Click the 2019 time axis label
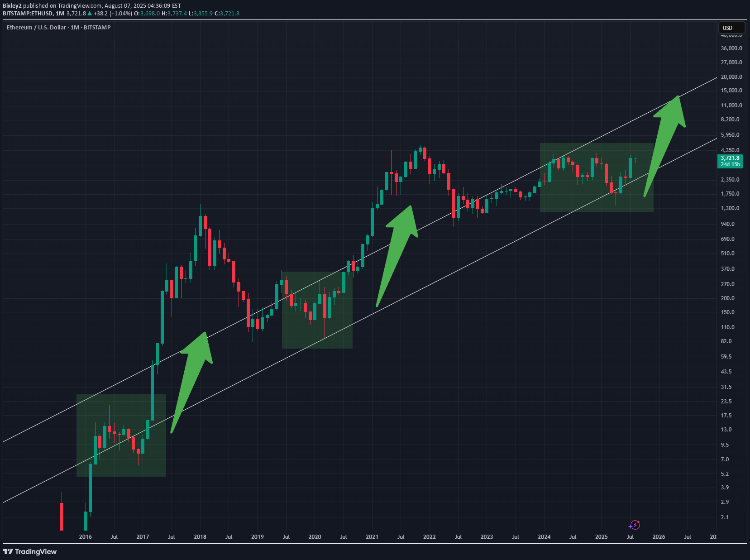 (x=258, y=537)
